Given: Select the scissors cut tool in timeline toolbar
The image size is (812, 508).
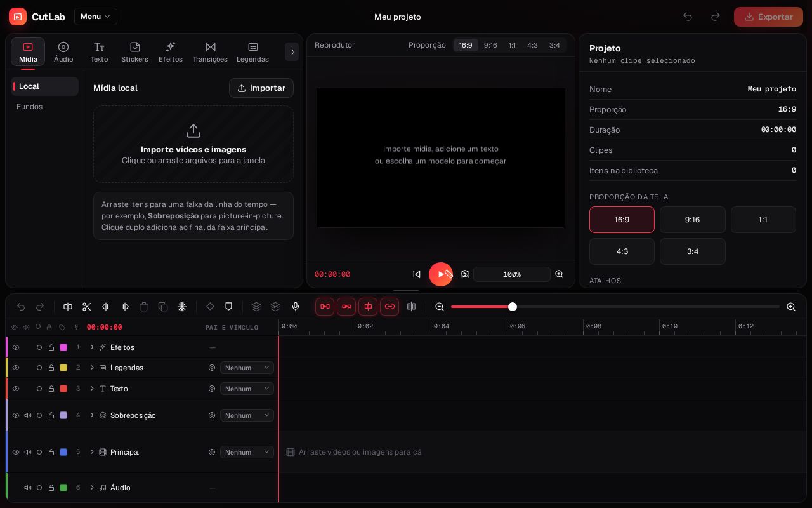Looking at the screenshot, I should click(87, 307).
